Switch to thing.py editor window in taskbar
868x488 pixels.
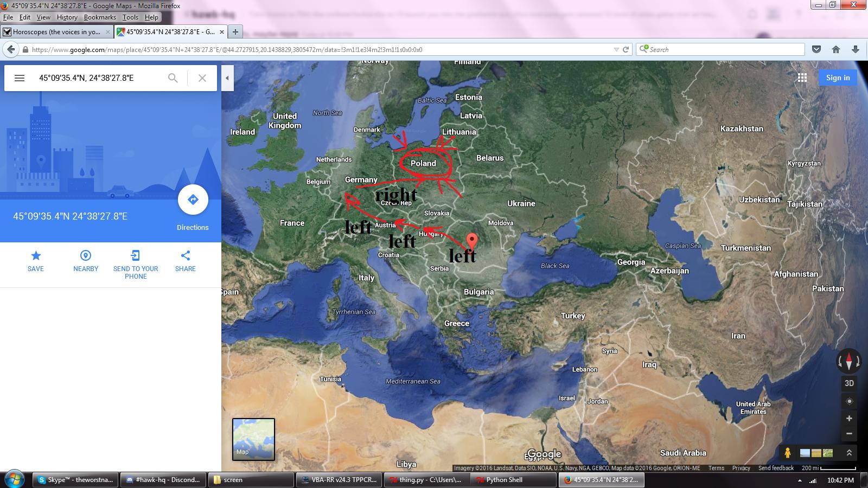pos(426,480)
